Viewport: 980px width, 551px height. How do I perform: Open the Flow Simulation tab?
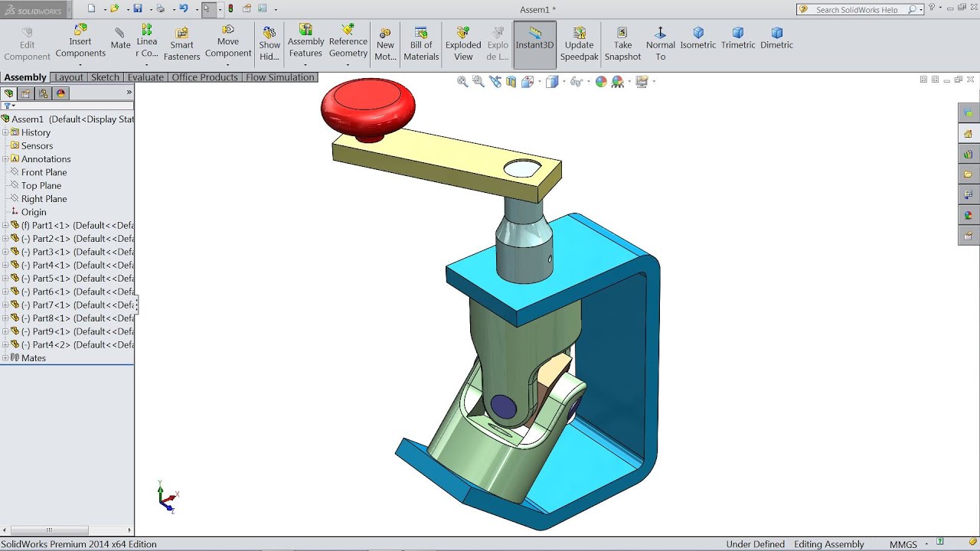[280, 77]
